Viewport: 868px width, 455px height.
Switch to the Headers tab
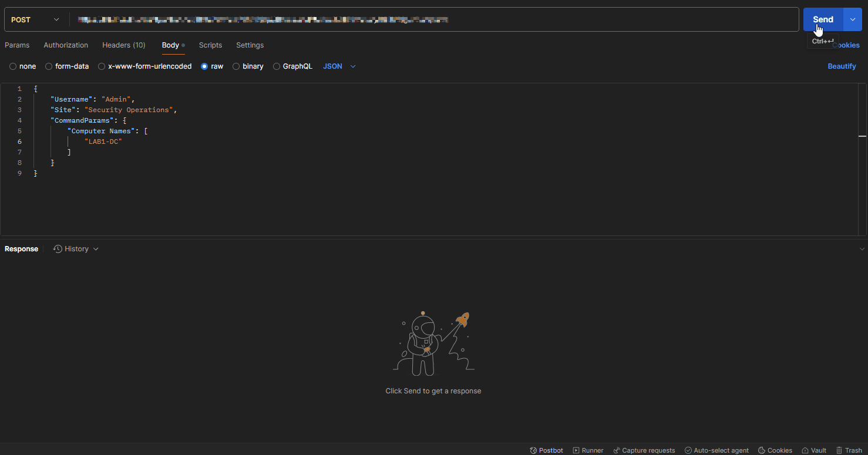[x=123, y=45]
